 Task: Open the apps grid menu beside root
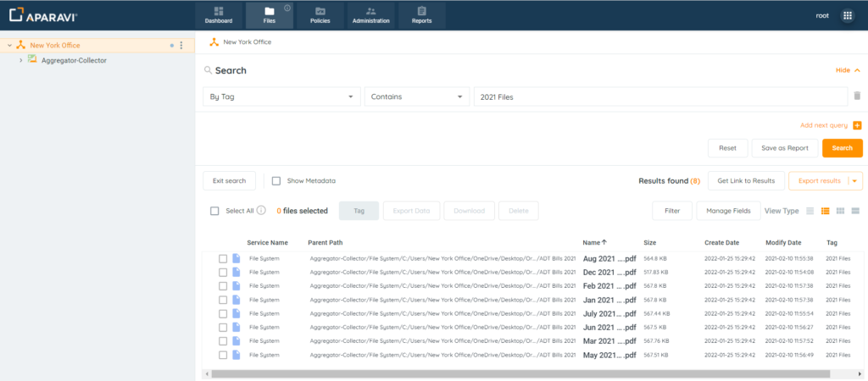click(x=847, y=15)
